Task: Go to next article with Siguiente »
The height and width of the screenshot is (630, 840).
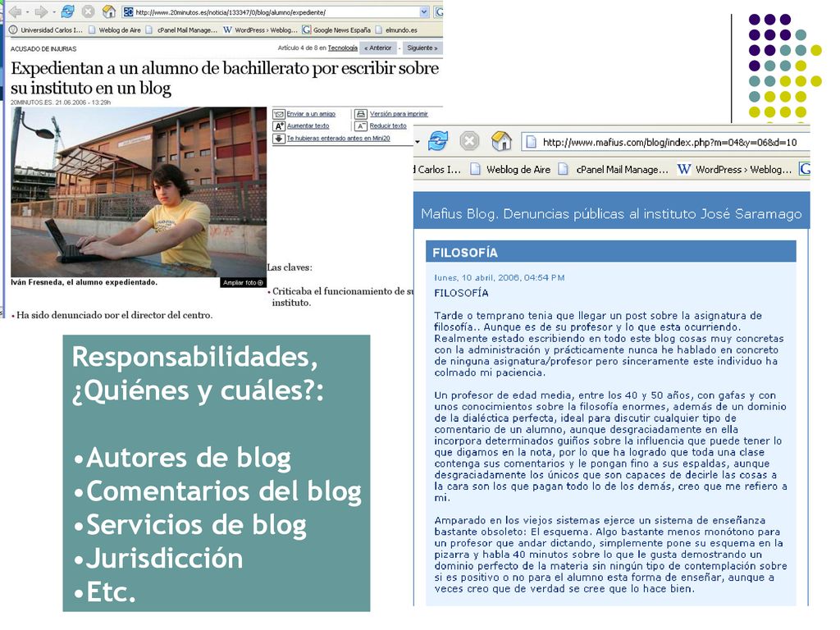Action: coord(422,48)
